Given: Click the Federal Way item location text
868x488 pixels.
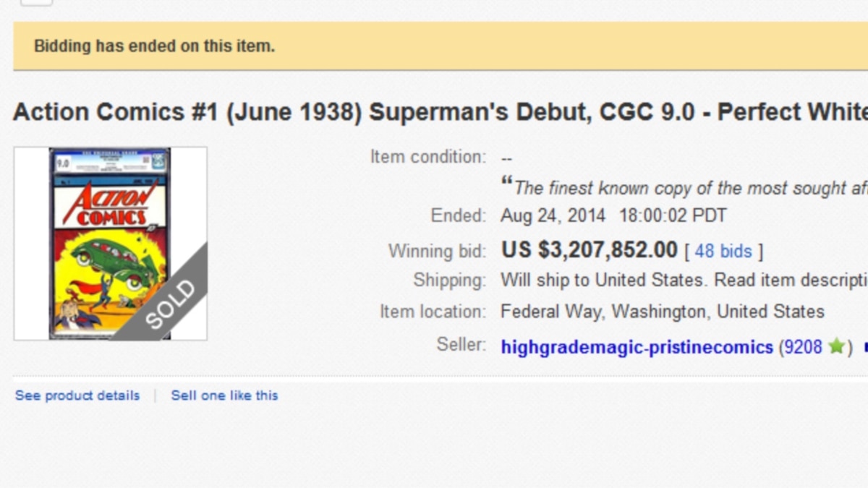Looking at the screenshot, I should [x=661, y=312].
